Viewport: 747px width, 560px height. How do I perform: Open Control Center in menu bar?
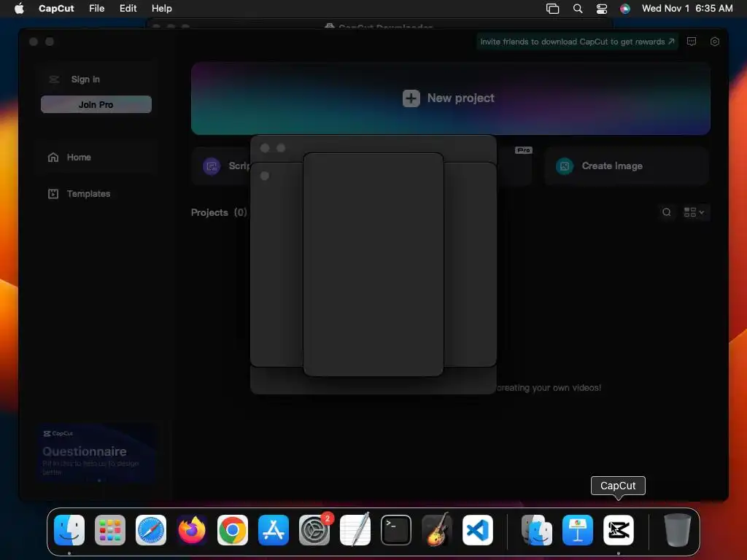(x=602, y=9)
